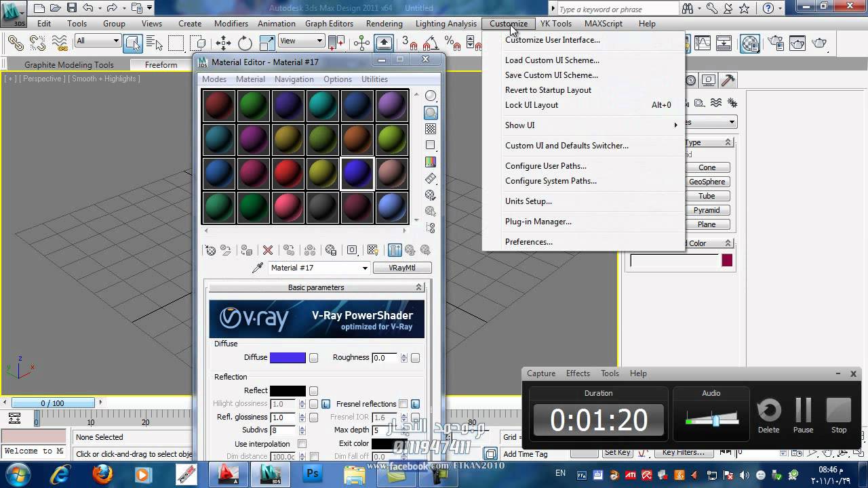Screen dimensions: 868x488
Task: Click Get Material icon in Material Editor
Action: [x=210, y=250]
